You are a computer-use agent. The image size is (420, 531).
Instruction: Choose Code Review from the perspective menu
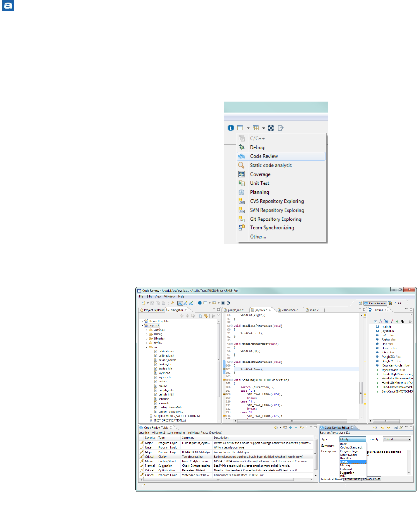[x=281, y=156]
